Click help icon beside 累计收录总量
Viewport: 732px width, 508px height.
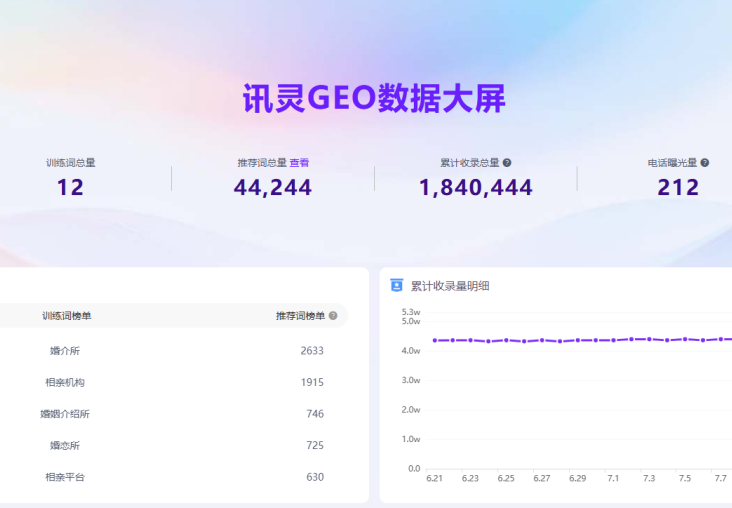(507, 163)
